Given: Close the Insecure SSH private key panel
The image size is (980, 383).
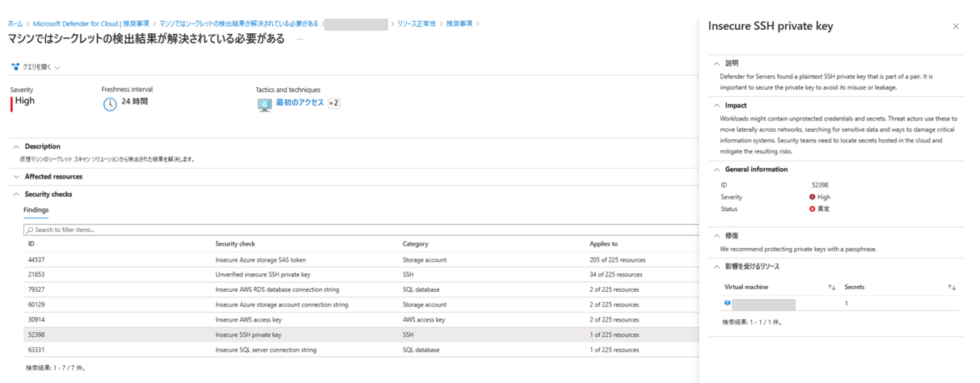Looking at the screenshot, I should (x=956, y=27).
